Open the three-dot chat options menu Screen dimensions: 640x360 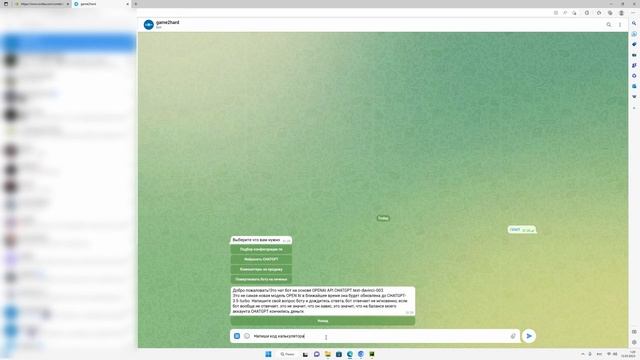pos(620,24)
